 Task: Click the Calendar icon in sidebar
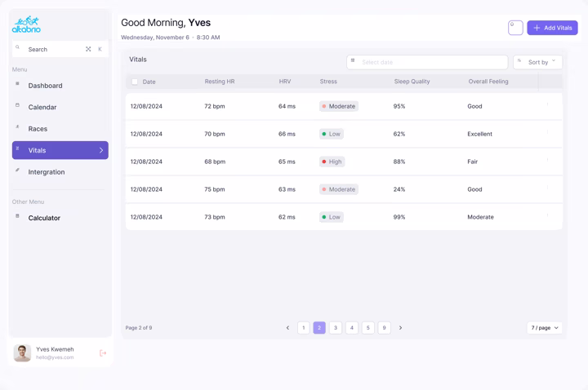pos(17,105)
